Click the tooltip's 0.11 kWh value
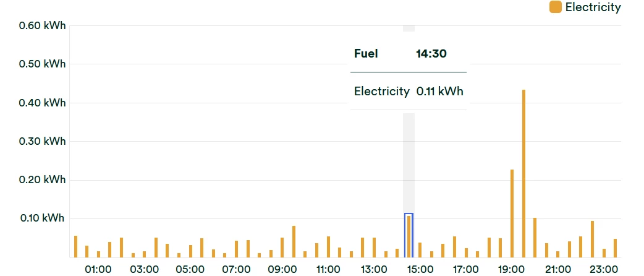The image size is (644, 276). [x=439, y=92]
